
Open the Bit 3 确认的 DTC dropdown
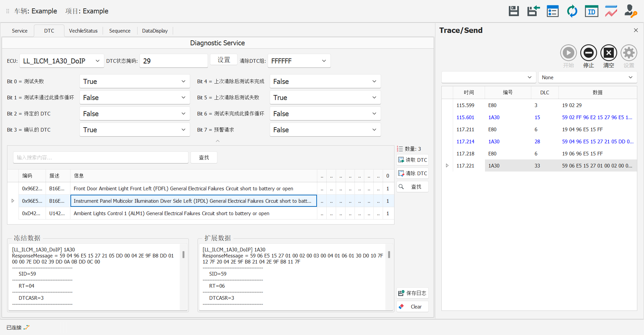click(135, 130)
